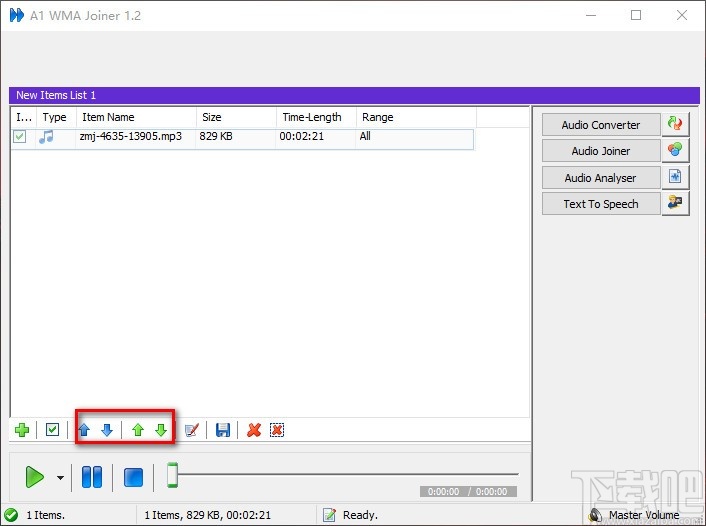Click the All range cell
This screenshot has height=526, width=706.
pos(365,136)
